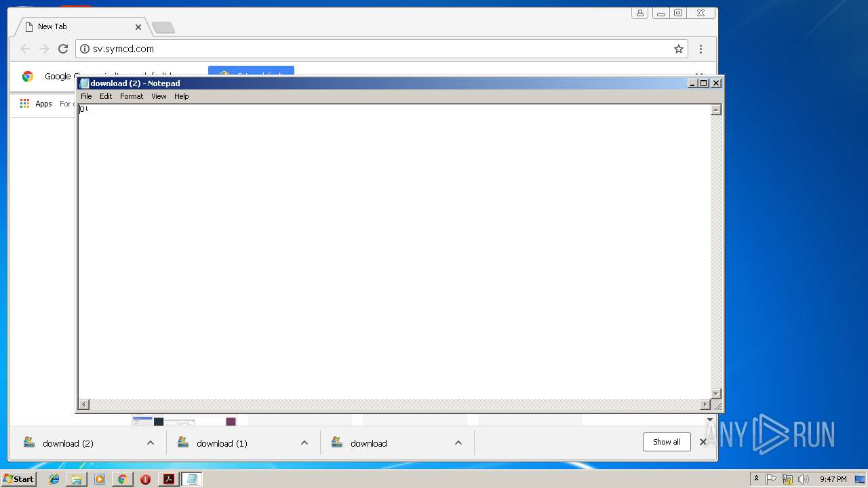Select the New Tab tab in Chrome

click(x=81, y=26)
